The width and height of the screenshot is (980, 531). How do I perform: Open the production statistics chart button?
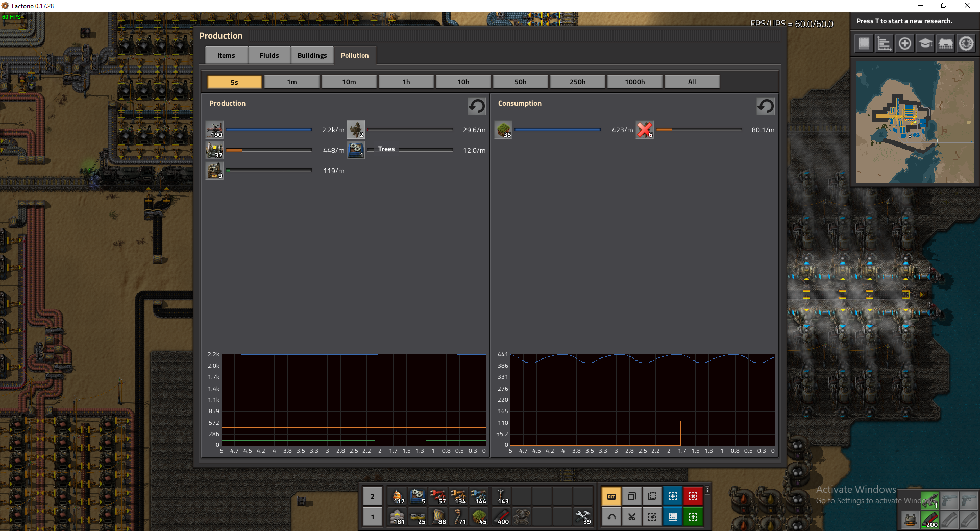point(884,43)
